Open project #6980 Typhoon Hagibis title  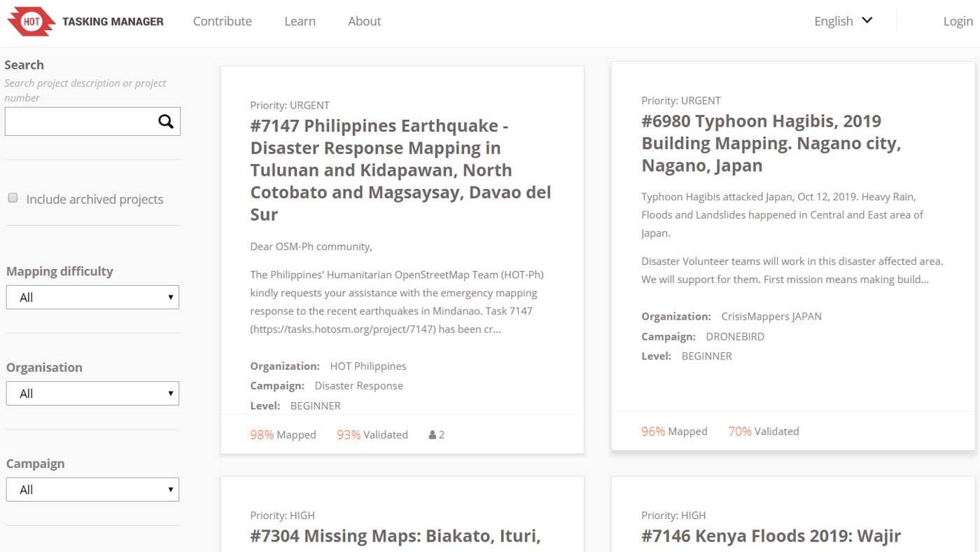771,143
